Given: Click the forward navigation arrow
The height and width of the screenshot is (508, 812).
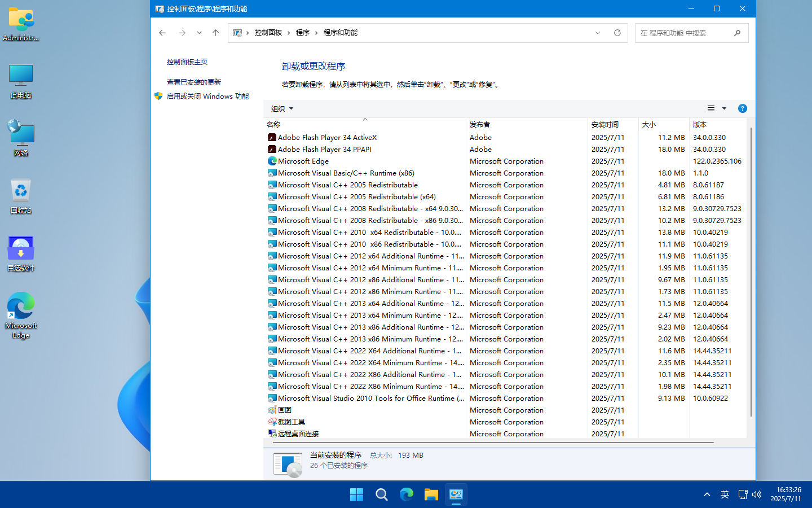Looking at the screenshot, I should click(182, 33).
